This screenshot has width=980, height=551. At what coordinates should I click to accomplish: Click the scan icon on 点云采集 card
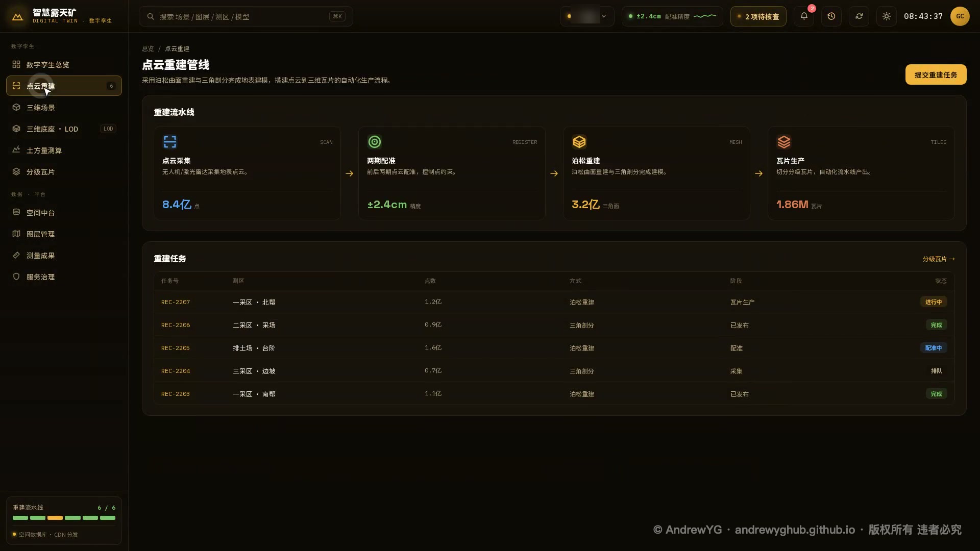pyautogui.click(x=170, y=141)
